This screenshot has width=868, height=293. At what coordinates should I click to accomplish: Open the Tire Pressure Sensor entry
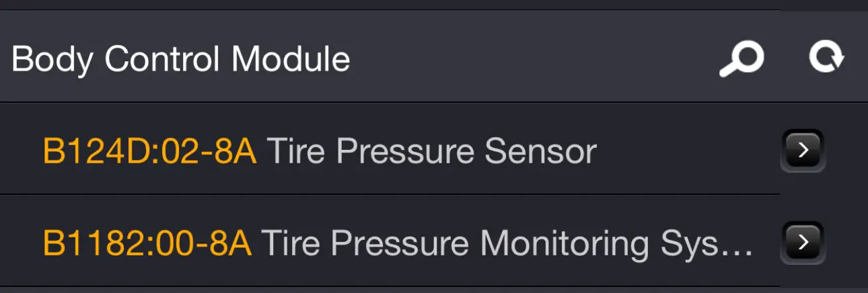390,149
